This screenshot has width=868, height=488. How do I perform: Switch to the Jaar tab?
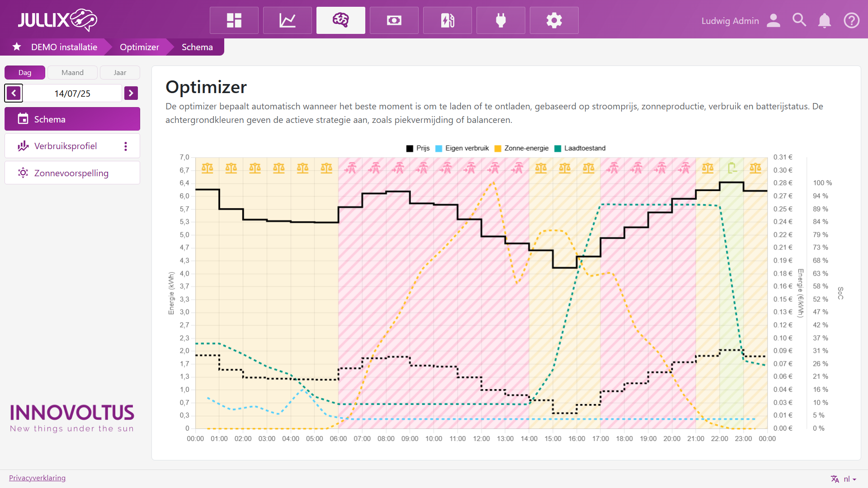[x=120, y=72]
